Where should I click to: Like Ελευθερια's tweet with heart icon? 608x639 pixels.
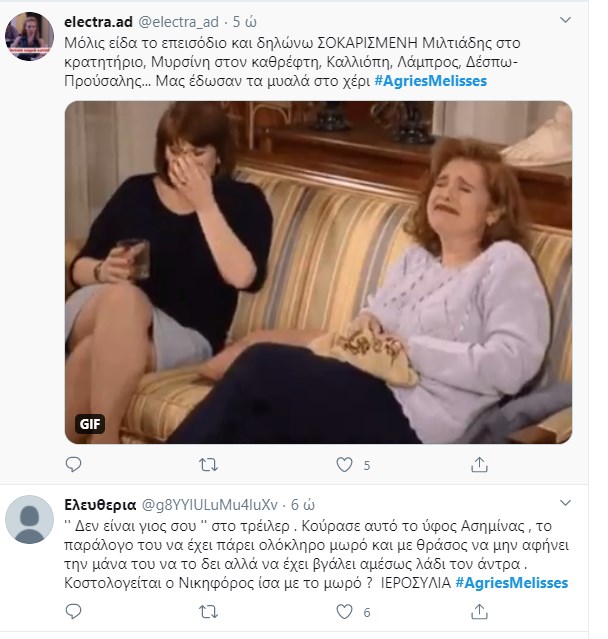(x=344, y=612)
